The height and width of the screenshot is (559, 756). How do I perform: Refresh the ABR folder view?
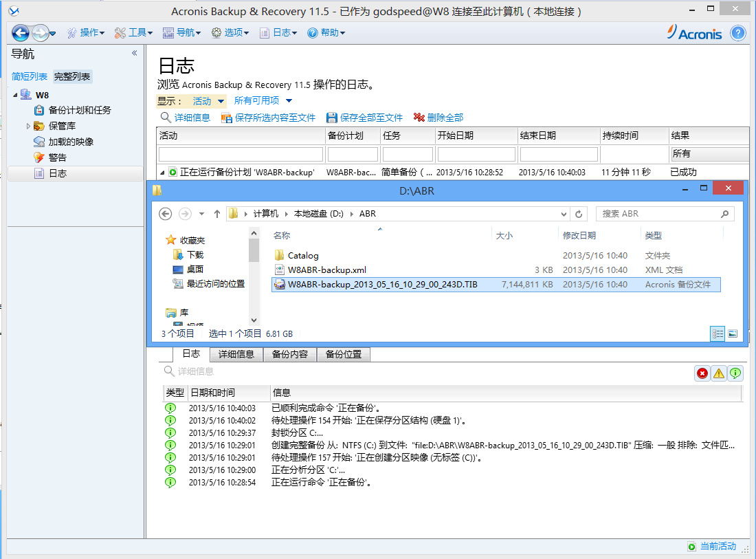(x=579, y=214)
